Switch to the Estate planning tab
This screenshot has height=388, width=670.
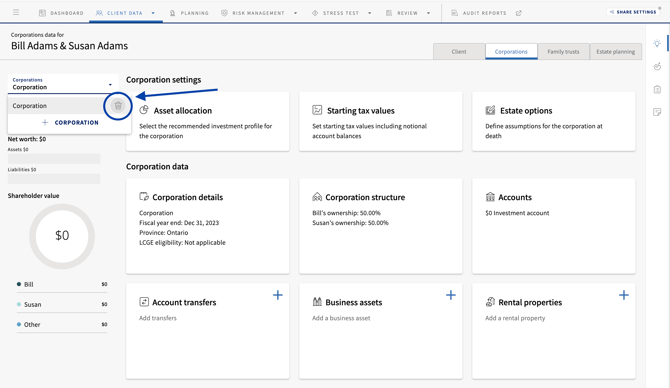click(615, 52)
